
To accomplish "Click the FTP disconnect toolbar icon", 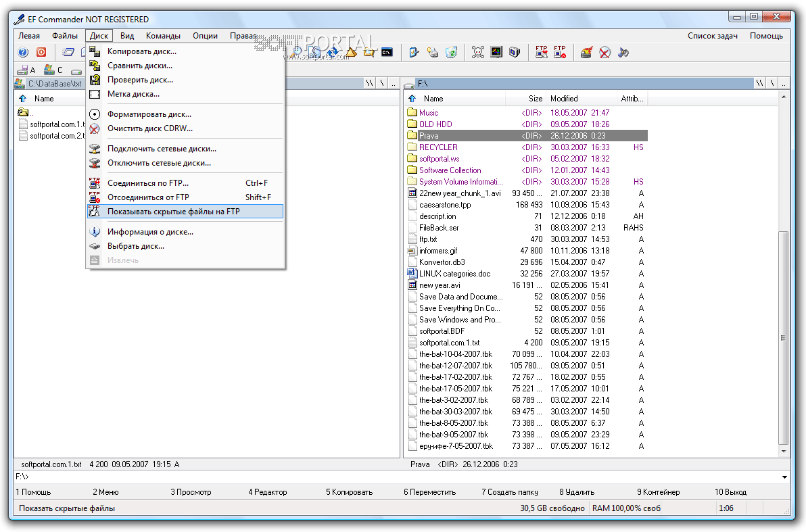I will pyautogui.click(x=560, y=52).
